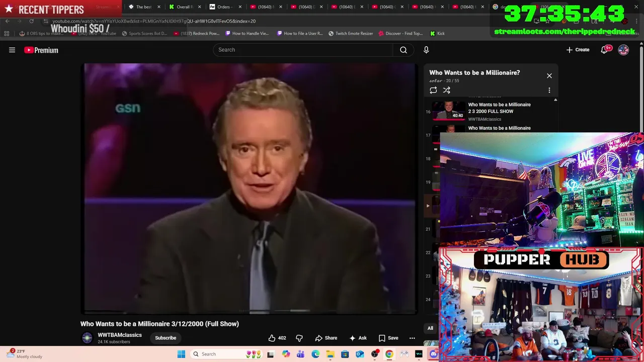Go to YouTube Premium home logo
This screenshot has width=644, height=362.
point(41,50)
